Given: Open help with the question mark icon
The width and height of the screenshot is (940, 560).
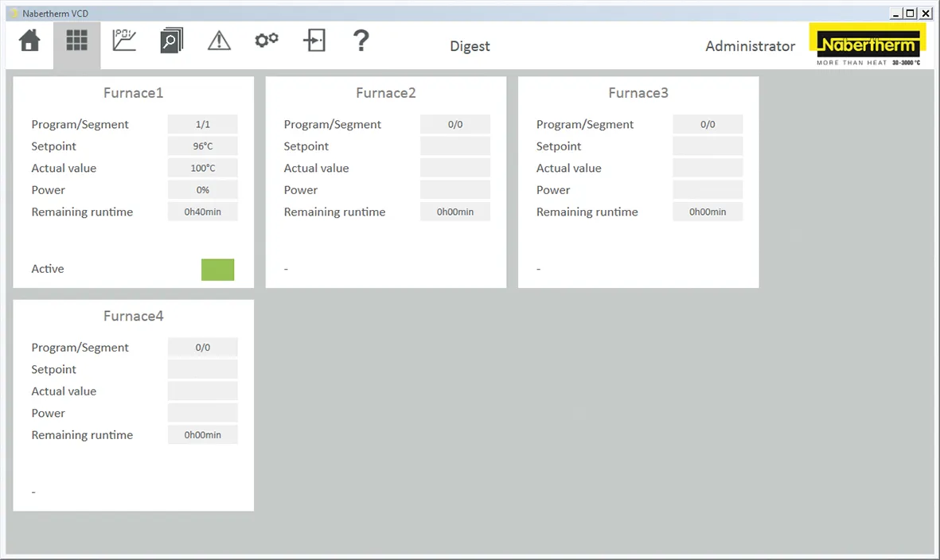Looking at the screenshot, I should 361,41.
